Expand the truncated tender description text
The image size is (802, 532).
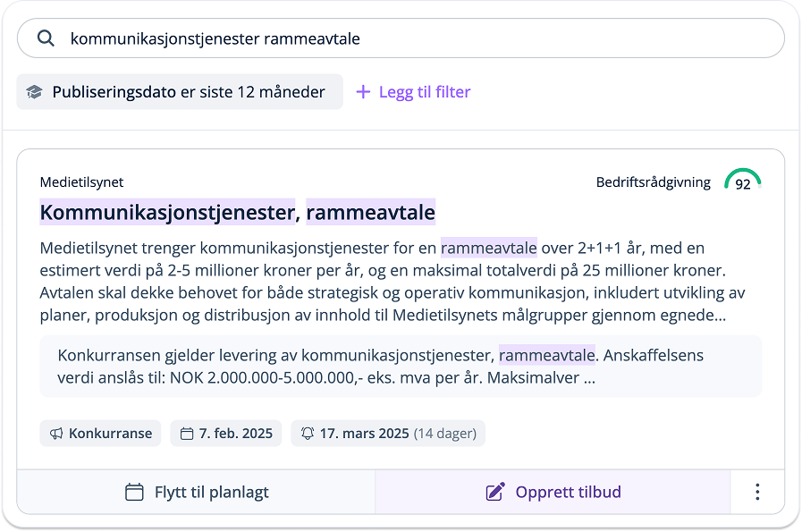[x=393, y=277]
